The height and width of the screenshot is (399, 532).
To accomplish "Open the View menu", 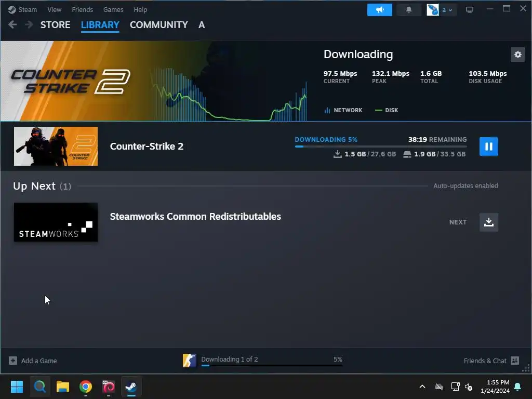I will 54,9.
